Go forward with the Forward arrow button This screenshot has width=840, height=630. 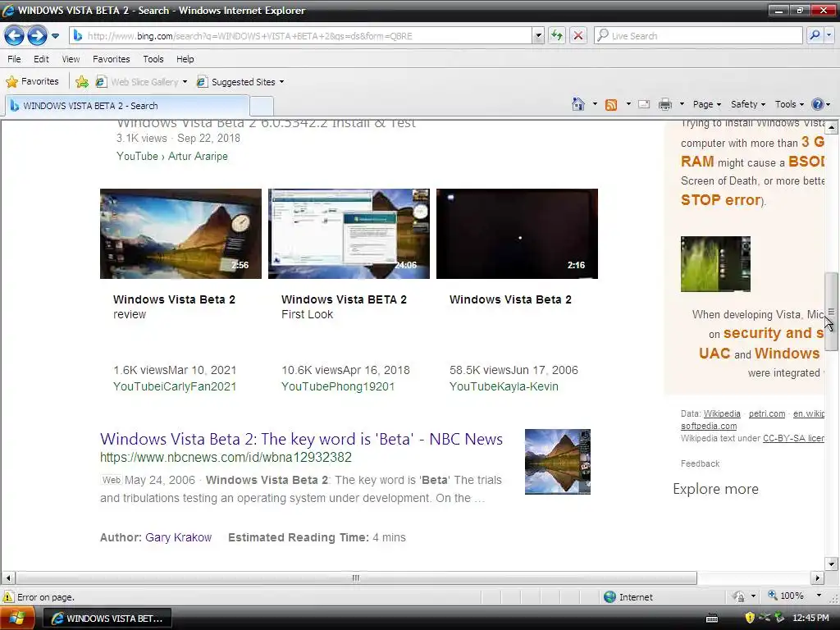[36, 36]
